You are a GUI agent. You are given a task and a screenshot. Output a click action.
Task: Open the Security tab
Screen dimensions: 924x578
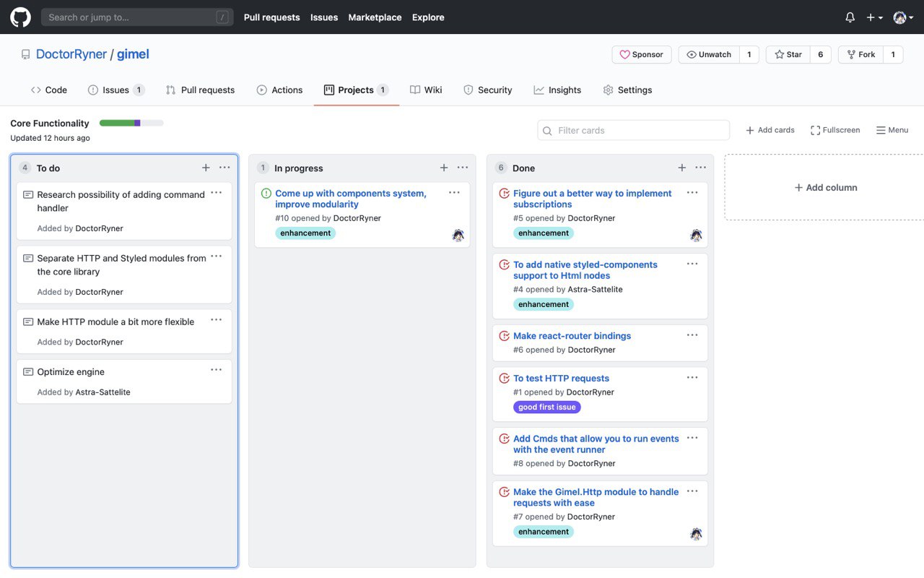(x=487, y=90)
